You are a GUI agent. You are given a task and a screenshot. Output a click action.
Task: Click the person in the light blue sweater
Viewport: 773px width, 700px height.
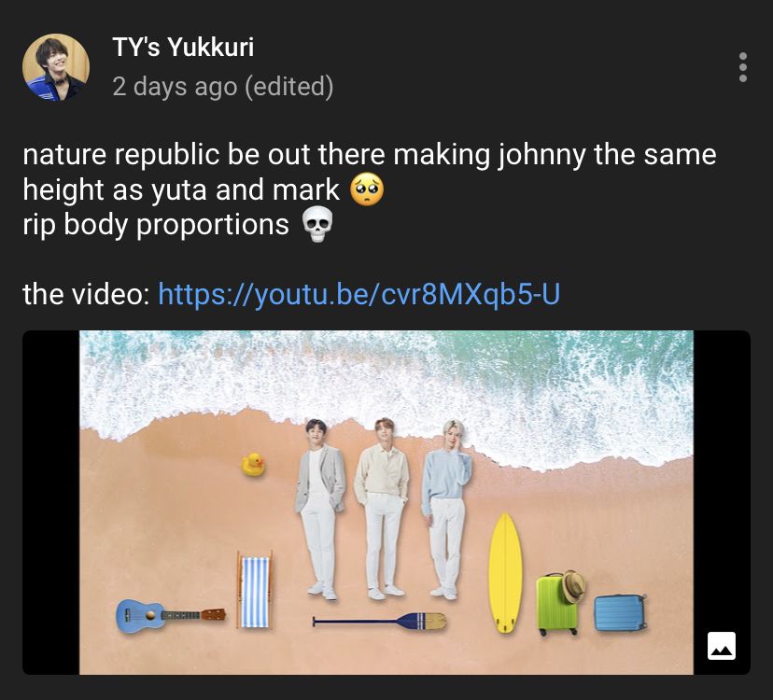click(x=446, y=509)
